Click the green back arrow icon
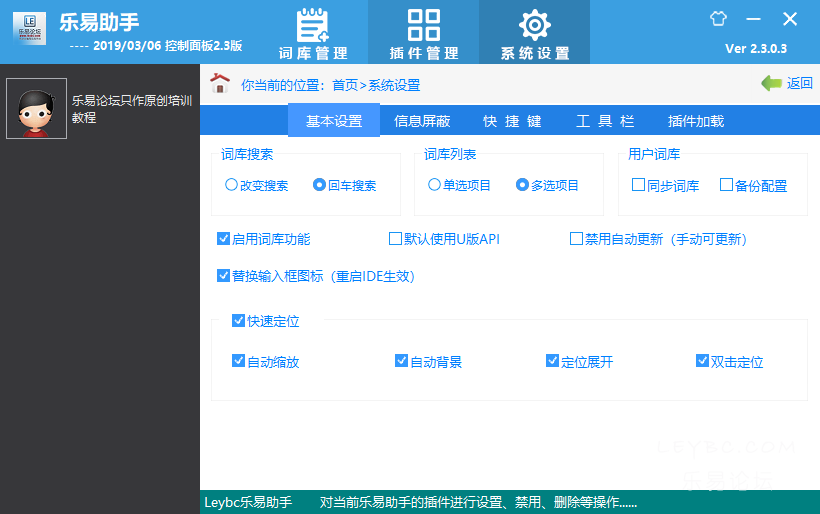The image size is (820, 514). [771, 83]
